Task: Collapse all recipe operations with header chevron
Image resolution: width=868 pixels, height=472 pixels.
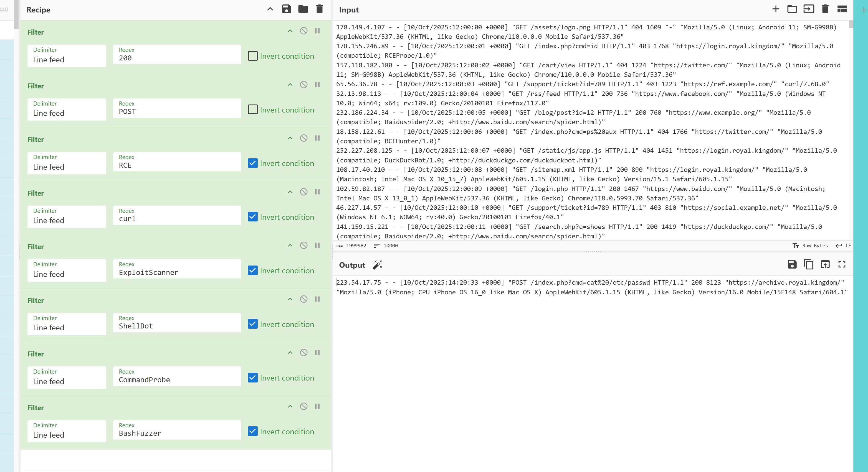Action: [x=270, y=9]
